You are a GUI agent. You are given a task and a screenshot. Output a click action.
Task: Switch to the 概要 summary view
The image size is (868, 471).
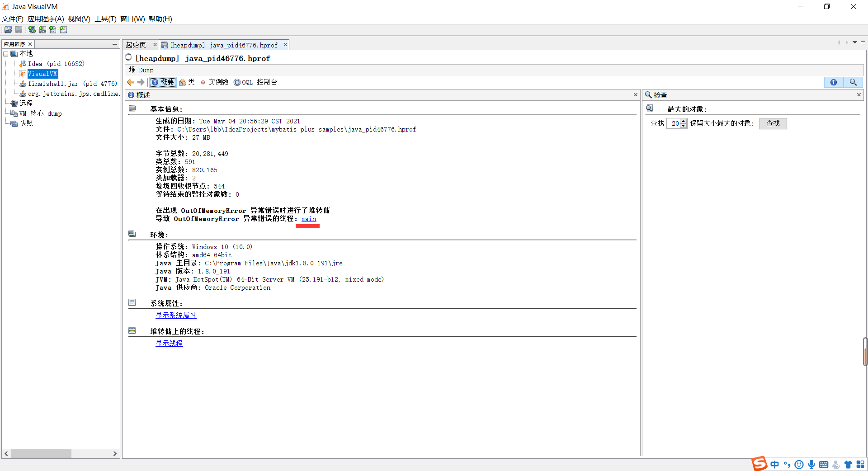163,82
